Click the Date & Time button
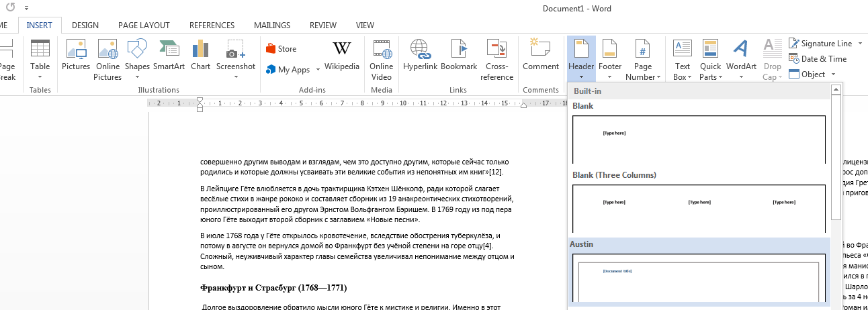The height and width of the screenshot is (310, 868). click(x=818, y=59)
